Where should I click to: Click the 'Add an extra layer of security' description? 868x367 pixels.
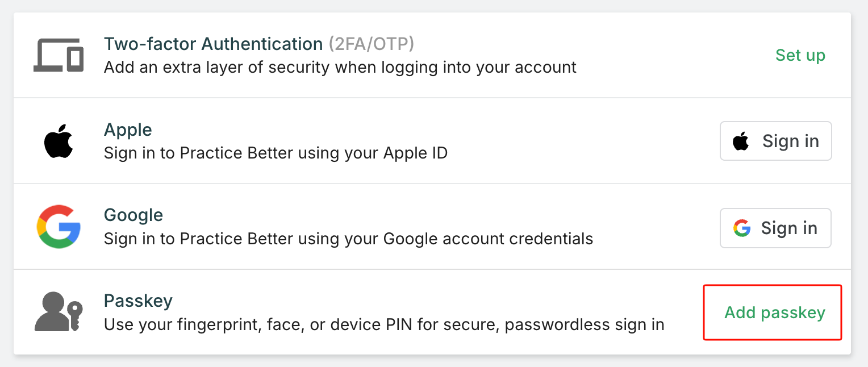[x=340, y=68]
